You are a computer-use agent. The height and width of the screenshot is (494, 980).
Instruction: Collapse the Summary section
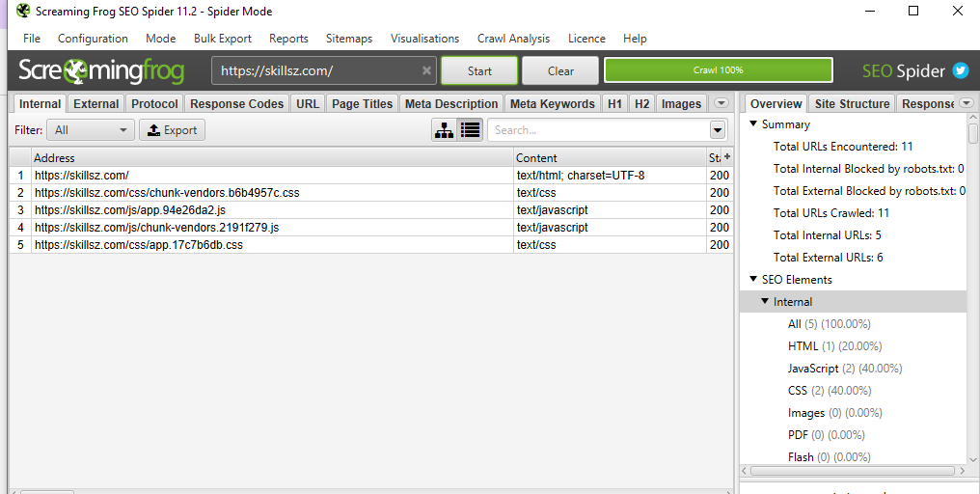point(753,123)
